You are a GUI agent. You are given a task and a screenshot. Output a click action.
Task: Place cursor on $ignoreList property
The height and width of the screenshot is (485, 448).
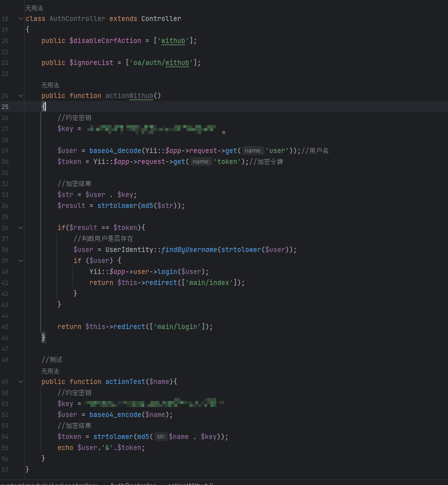click(x=91, y=63)
